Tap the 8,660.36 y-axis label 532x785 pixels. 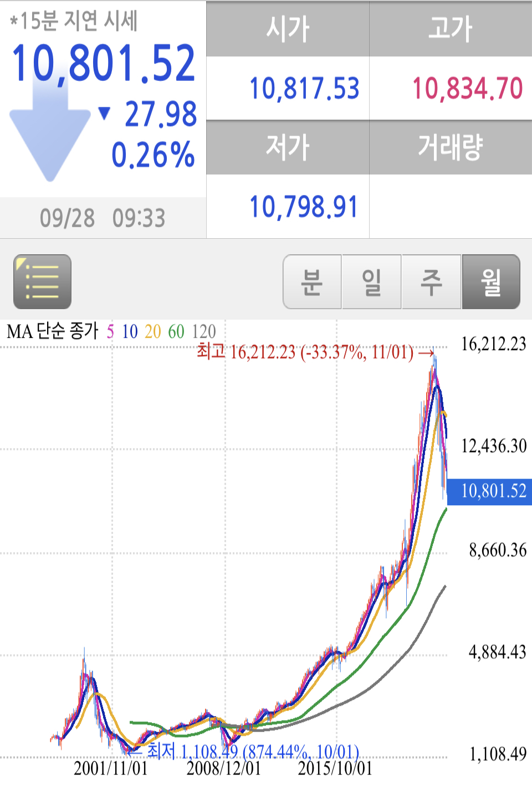click(x=498, y=550)
